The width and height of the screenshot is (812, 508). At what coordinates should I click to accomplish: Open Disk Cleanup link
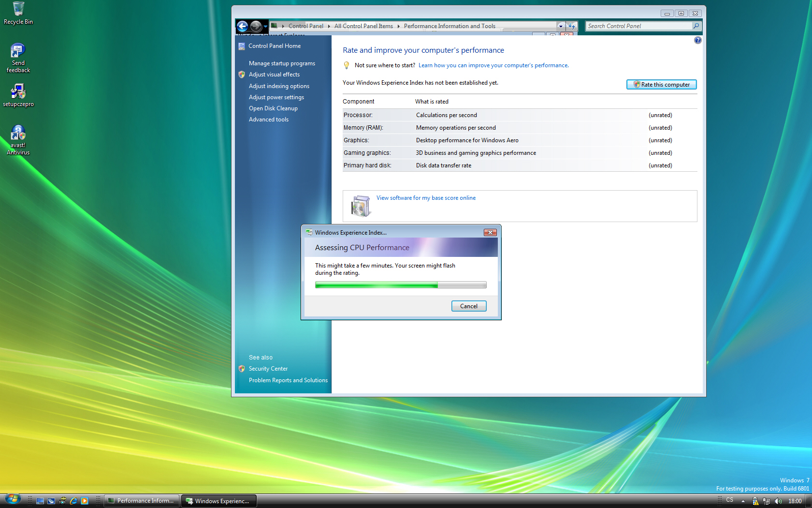pyautogui.click(x=273, y=108)
